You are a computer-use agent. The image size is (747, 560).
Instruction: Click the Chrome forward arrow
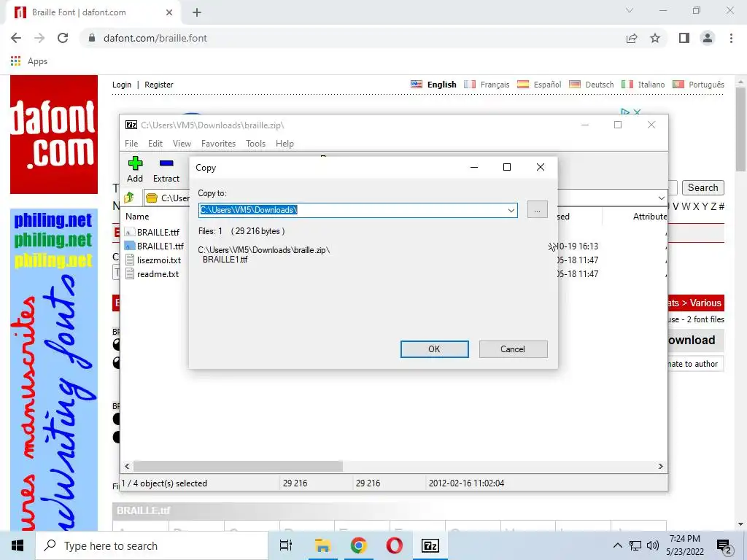click(x=39, y=38)
